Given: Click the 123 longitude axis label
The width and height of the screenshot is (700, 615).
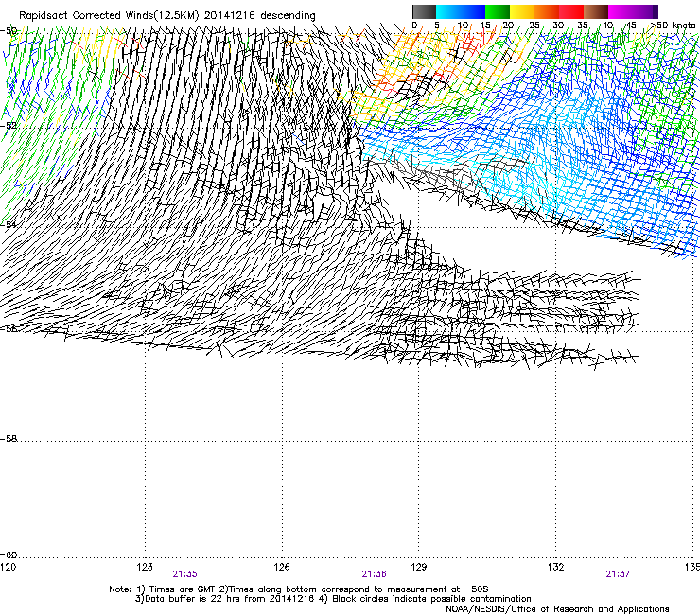Looking at the screenshot, I should click(145, 567).
